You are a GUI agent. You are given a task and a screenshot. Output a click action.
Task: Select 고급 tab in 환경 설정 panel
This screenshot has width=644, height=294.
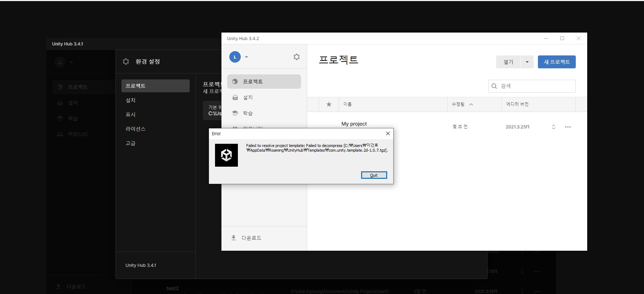tap(155, 143)
